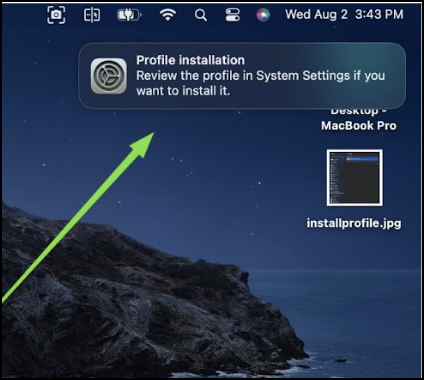
Task: Open the battery charging status icon
Action: [129, 15]
